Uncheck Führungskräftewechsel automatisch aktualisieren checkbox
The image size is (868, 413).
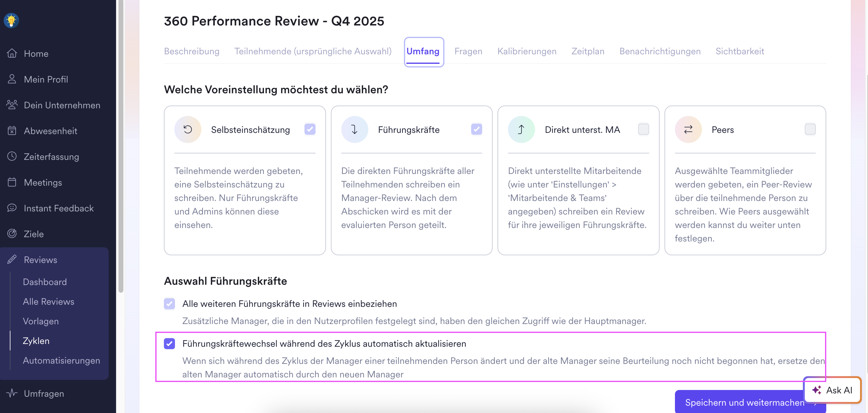(169, 344)
